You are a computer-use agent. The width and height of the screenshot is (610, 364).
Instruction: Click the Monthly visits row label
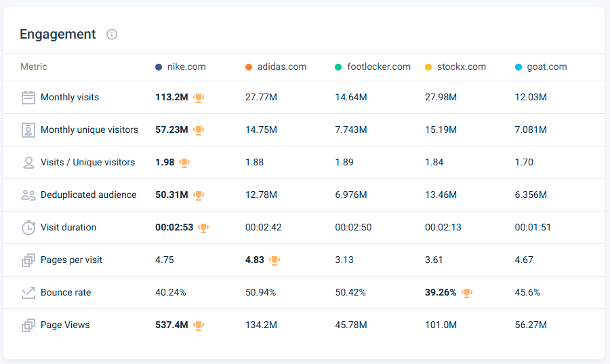[x=70, y=97]
